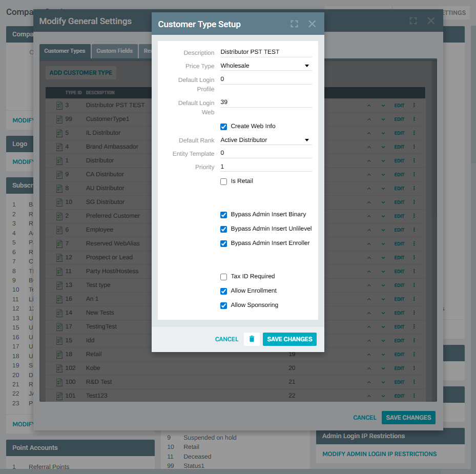Screen dimensions: 476x474
Task: Check the Is Retail checkbox
Action: point(223,181)
